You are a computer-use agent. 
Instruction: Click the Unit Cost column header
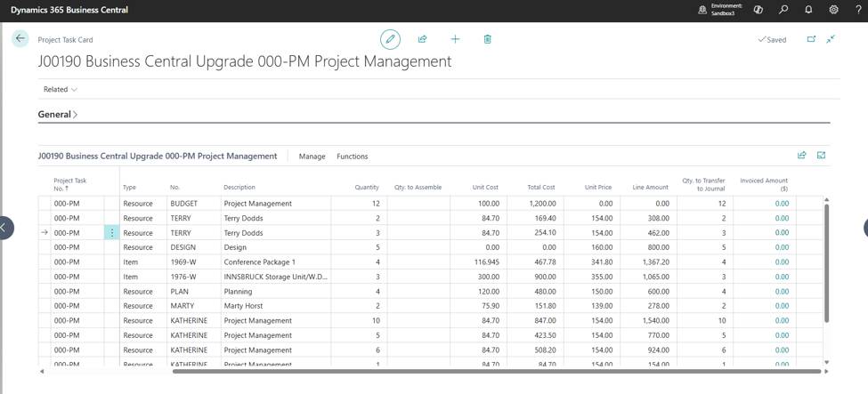[485, 188]
